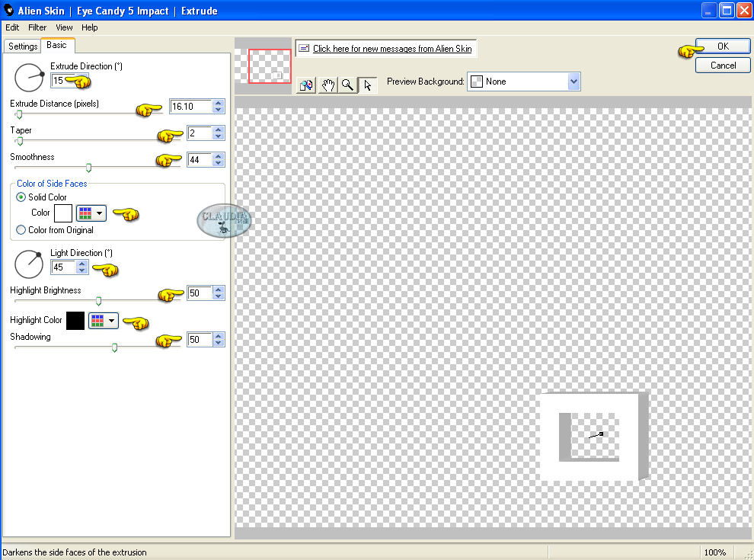Click the Extrude Direction dial

point(29,77)
